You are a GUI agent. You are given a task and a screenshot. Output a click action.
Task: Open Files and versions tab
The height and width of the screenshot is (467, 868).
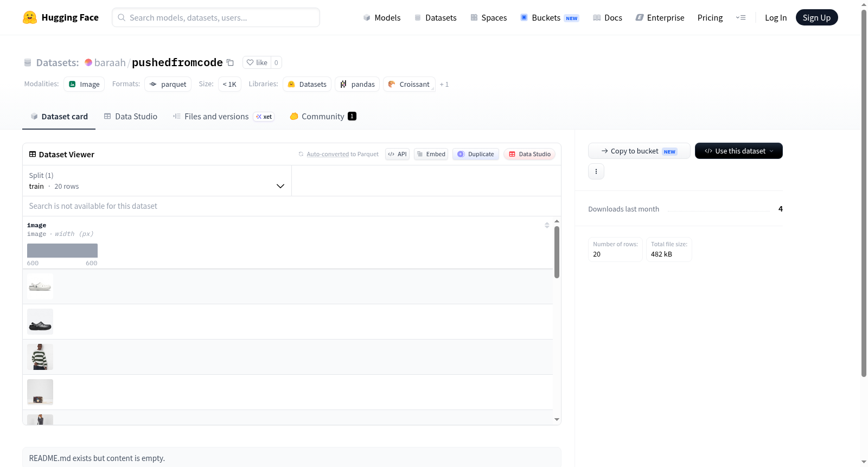click(223, 117)
